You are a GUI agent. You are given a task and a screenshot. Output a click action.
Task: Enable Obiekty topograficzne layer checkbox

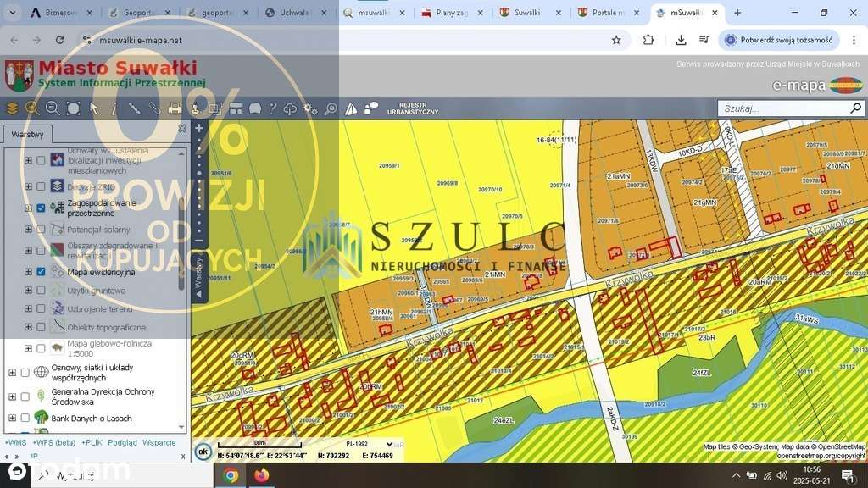[41, 327]
